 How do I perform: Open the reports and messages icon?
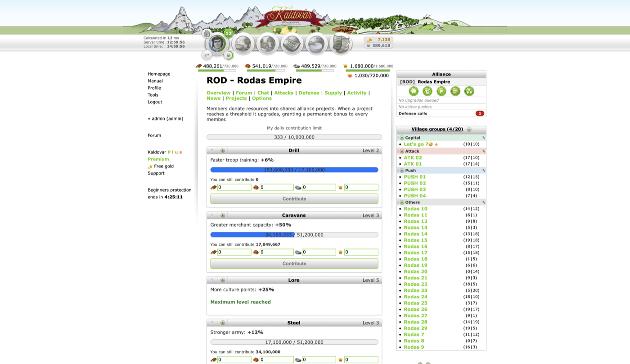click(x=341, y=44)
